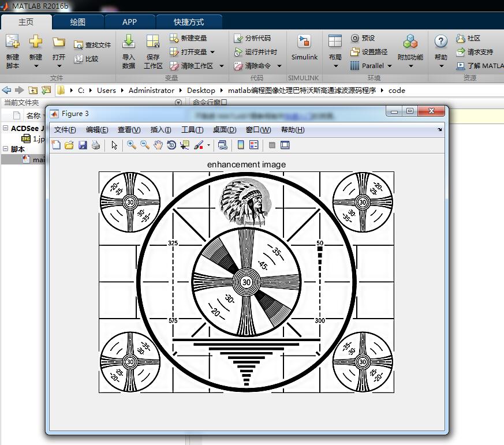Open 文件(F) menu in Figure 3
Screen dimensions: 504x445
[x=65, y=130]
